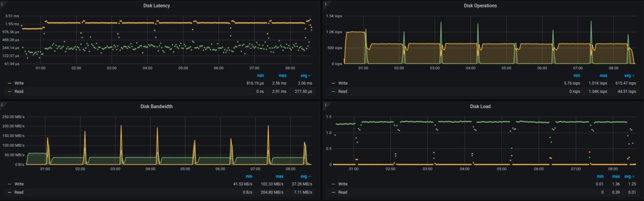Sort Disk Load legend by avg column
644x201 pixels.
(630, 176)
